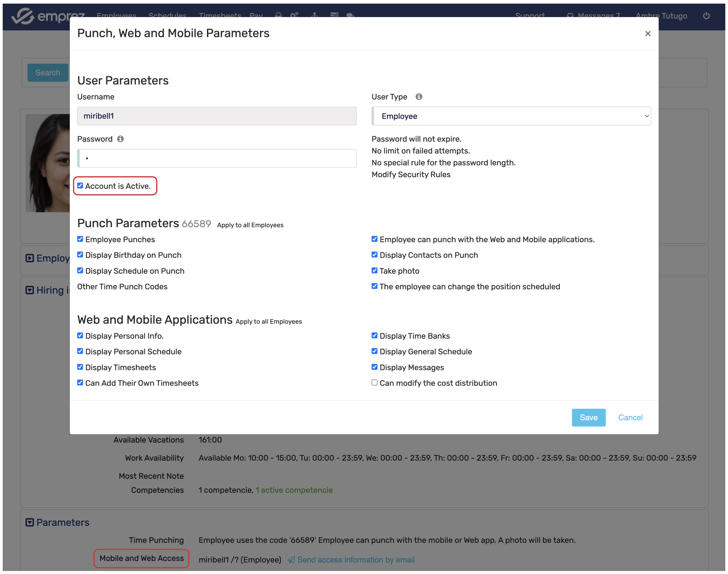This screenshot has width=728, height=574.
Task: Enable Can modify the cost distribution
Action: (375, 383)
